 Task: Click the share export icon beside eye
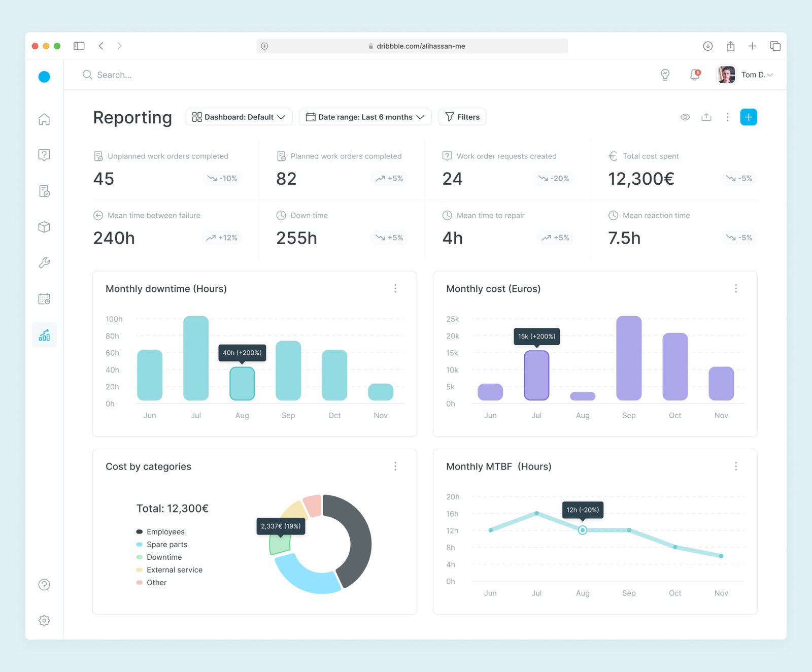(x=706, y=117)
